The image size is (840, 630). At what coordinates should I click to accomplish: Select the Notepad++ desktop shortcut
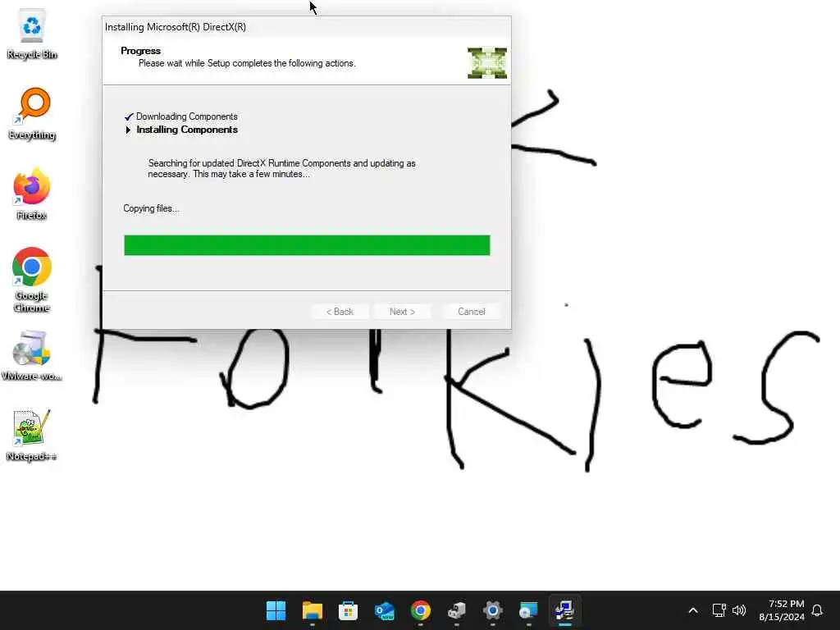pos(32,435)
